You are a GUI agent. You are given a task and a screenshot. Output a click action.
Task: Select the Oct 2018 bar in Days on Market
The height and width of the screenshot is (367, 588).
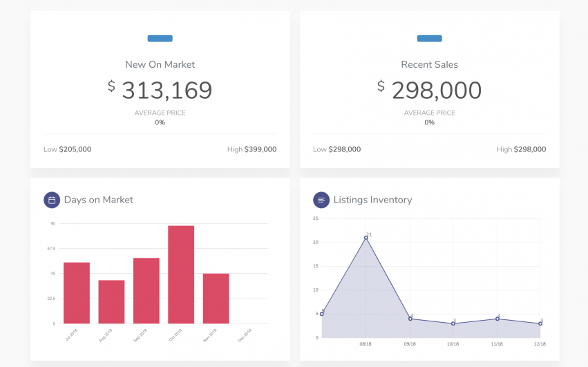(x=181, y=274)
